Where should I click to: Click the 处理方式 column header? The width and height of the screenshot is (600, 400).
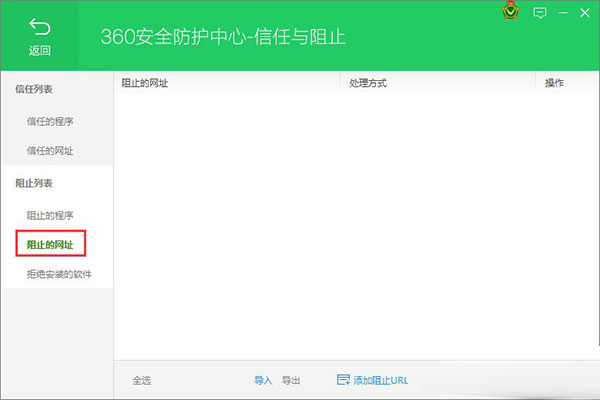click(367, 83)
